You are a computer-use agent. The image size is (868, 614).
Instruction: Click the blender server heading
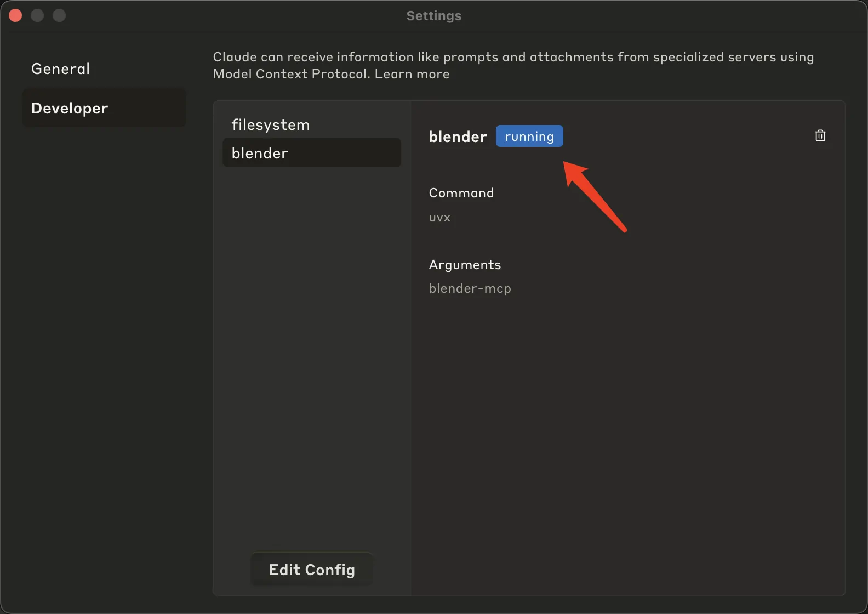[458, 137]
